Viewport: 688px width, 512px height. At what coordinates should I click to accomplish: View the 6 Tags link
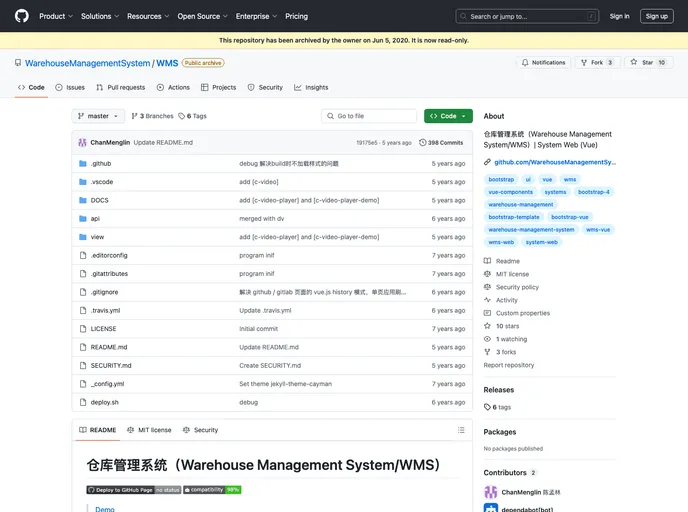(194, 116)
